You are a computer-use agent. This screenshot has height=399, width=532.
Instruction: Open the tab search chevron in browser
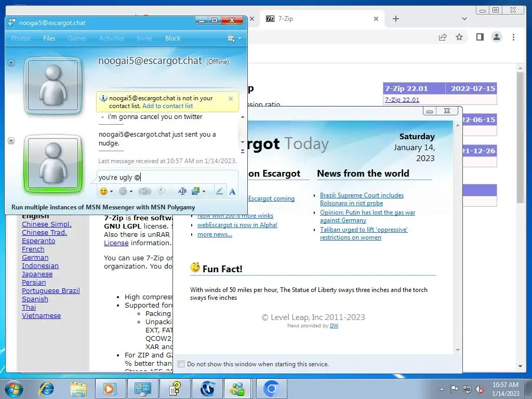[x=464, y=19]
